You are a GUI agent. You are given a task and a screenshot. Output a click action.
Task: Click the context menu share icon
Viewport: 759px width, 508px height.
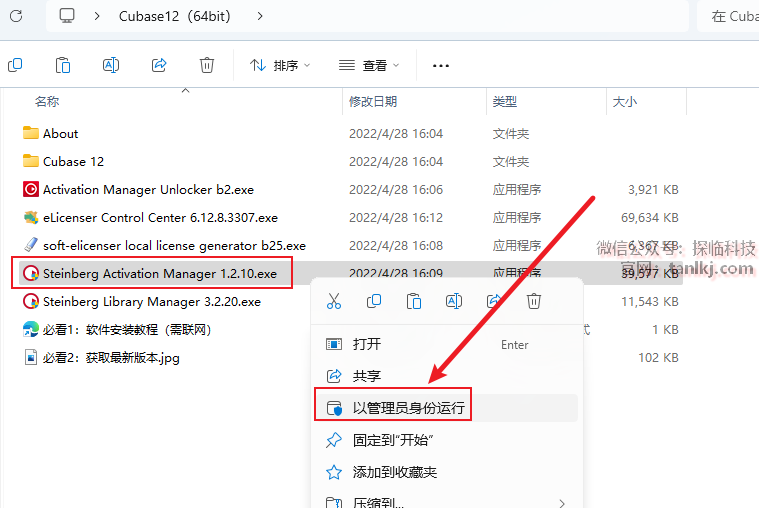[x=494, y=301]
